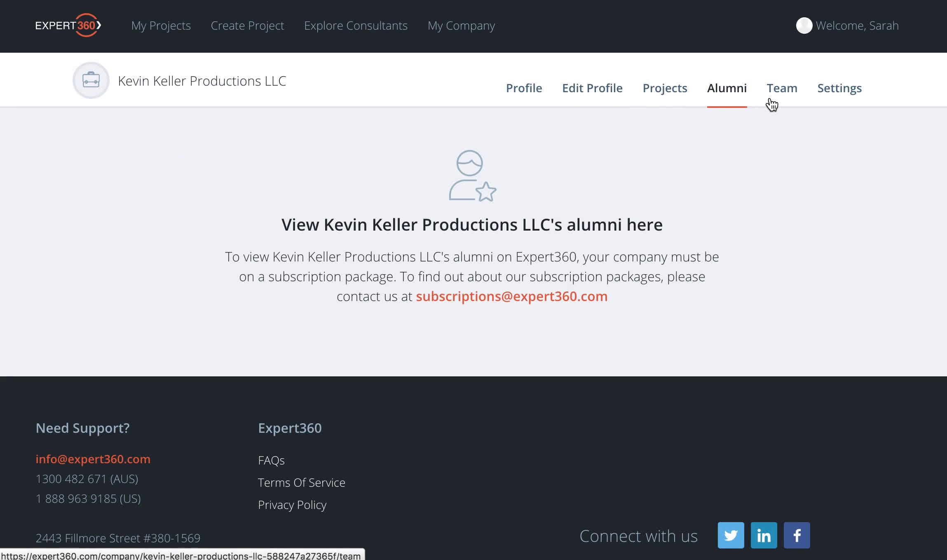947x560 pixels.
Task: Click the Projects navigation tab
Action: pos(665,88)
